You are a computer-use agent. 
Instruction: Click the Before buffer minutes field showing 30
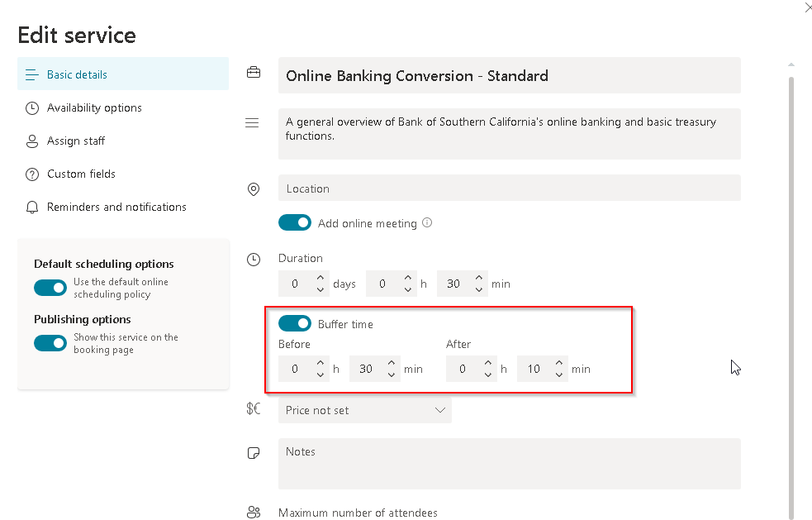(x=374, y=369)
